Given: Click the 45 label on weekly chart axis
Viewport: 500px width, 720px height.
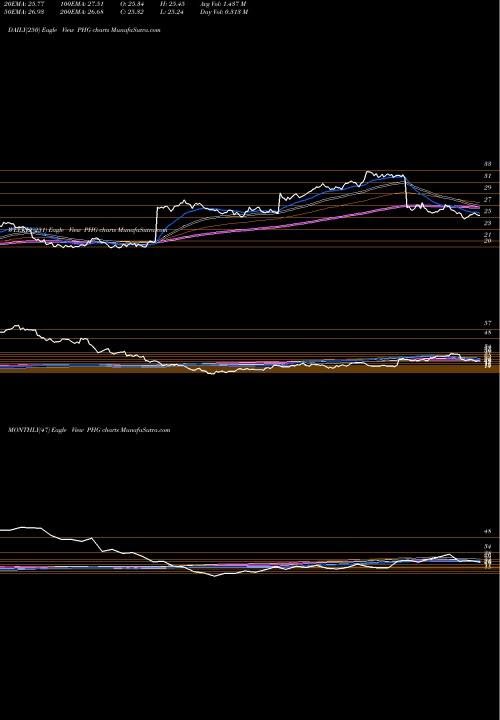Looking at the screenshot, I should pyautogui.click(x=488, y=332).
